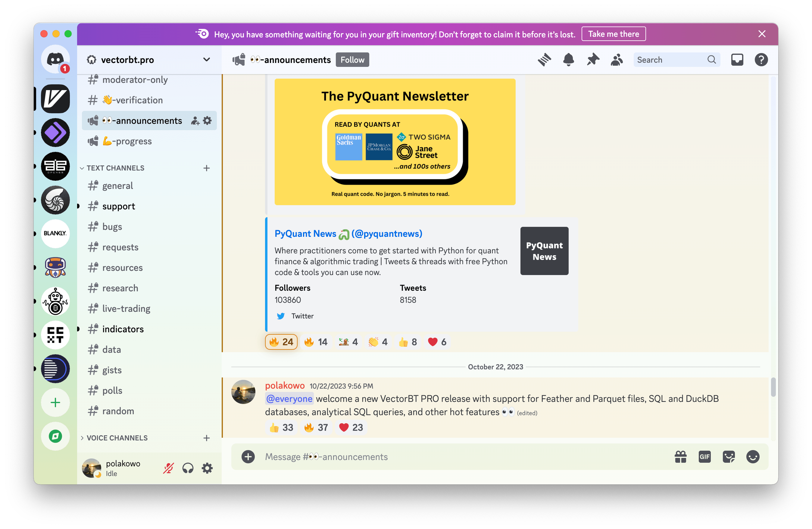Screen dimensions: 812x529
Task: Show the member list icon
Action: click(x=617, y=60)
